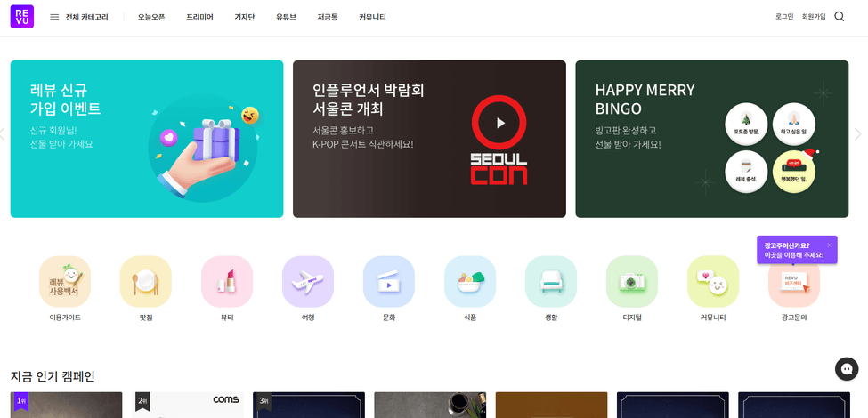Select the 생활 sofa icon
This screenshot has height=418, width=868.
pyautogui.click(x=551, y=281)
